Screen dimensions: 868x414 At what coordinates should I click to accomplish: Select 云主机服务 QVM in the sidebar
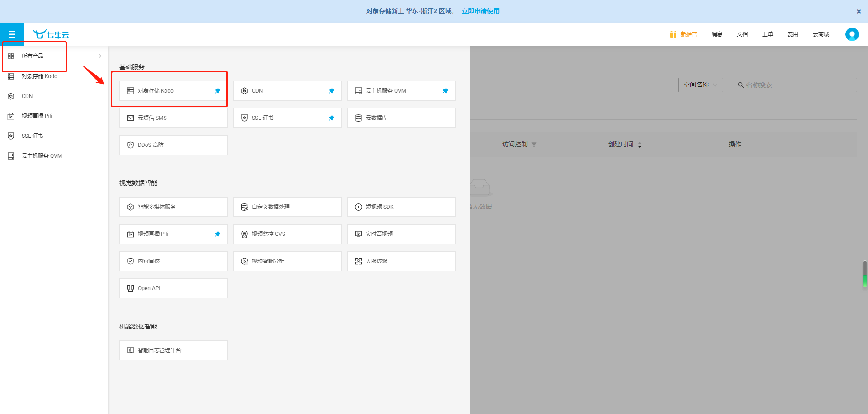tap(54, 156)
